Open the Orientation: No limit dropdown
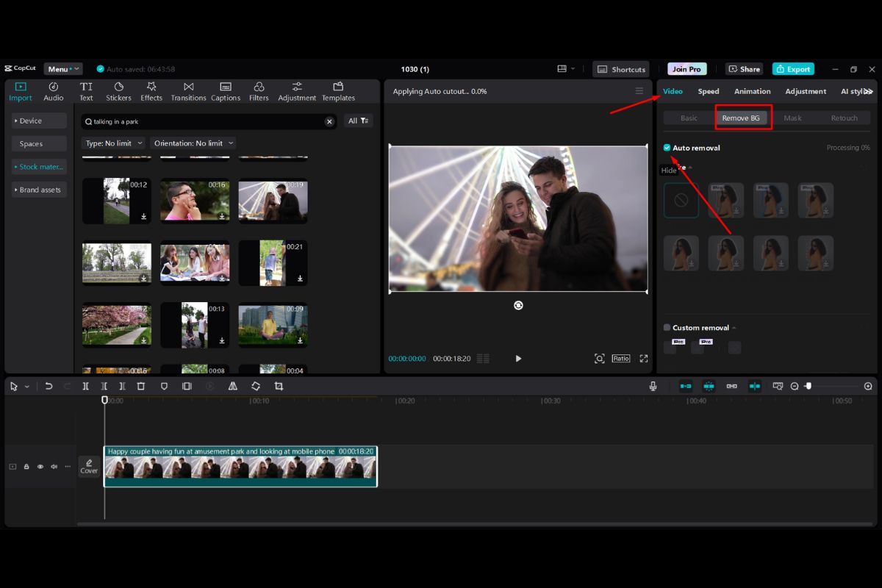This screenshot has width=882, height=588. (194, 143)
